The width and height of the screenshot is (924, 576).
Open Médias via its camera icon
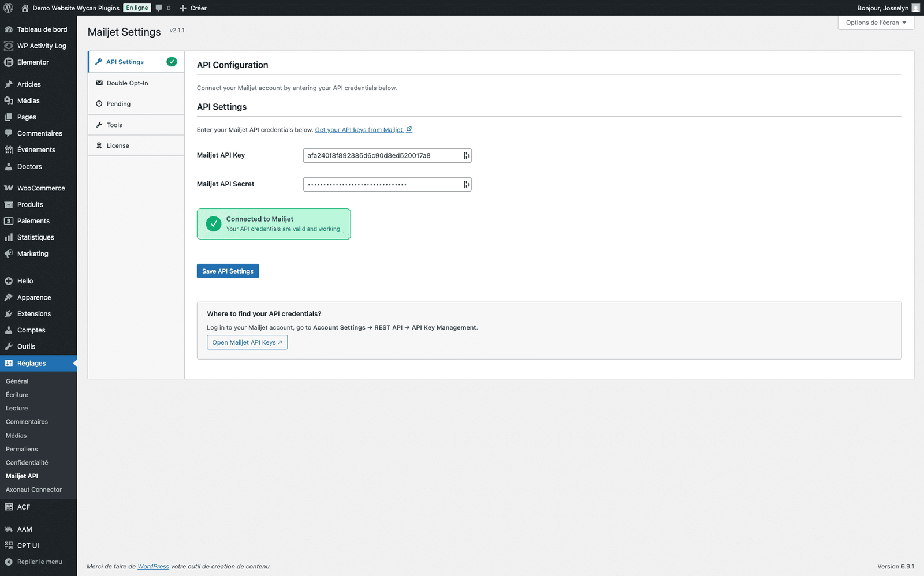[8, 100]
